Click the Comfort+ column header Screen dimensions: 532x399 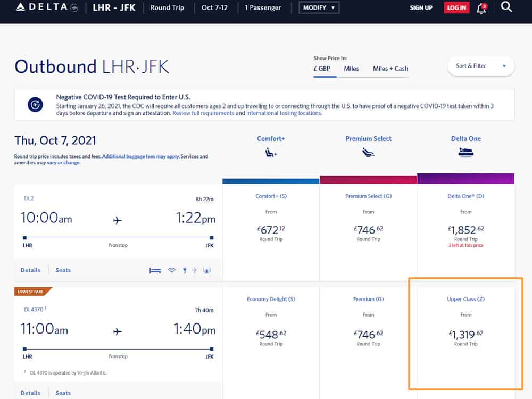(271, 139)
